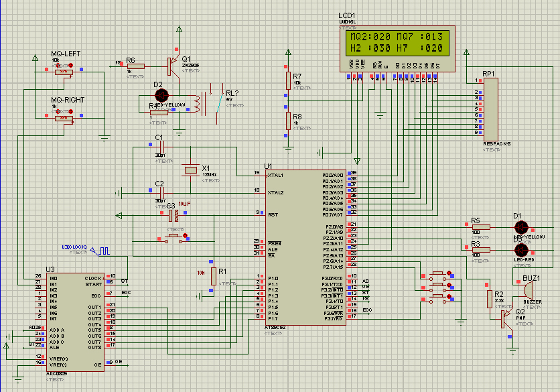Click the '12MHz' value near X1
Image resolution: width=560 pixels, height=392 pixels.
pos(210,175)
